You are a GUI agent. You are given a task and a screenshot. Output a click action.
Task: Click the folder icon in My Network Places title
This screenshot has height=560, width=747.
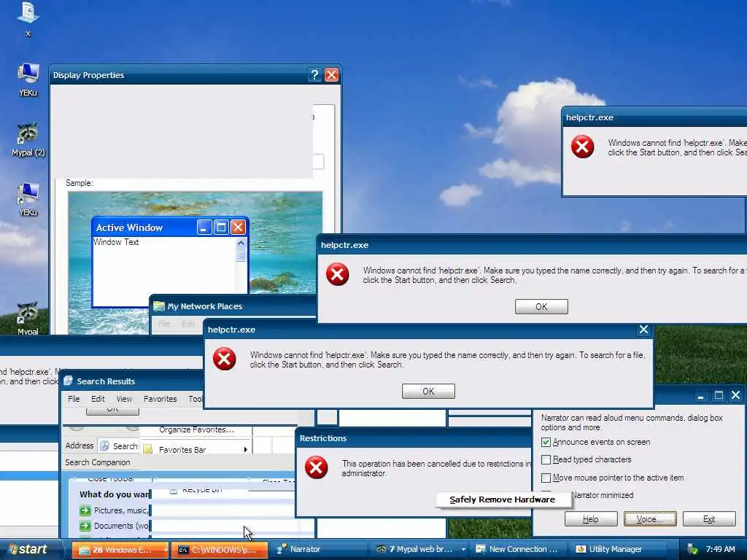pyautogui.click(x=158, y=306)
